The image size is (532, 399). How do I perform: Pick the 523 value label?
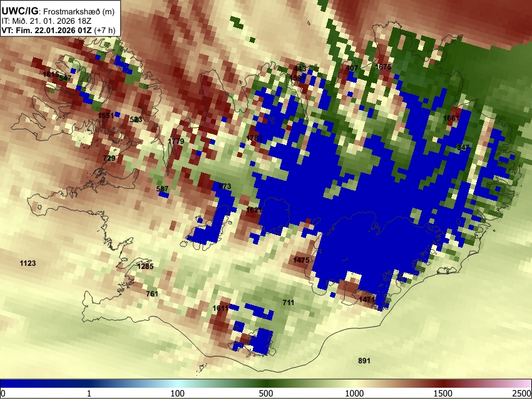136,119
